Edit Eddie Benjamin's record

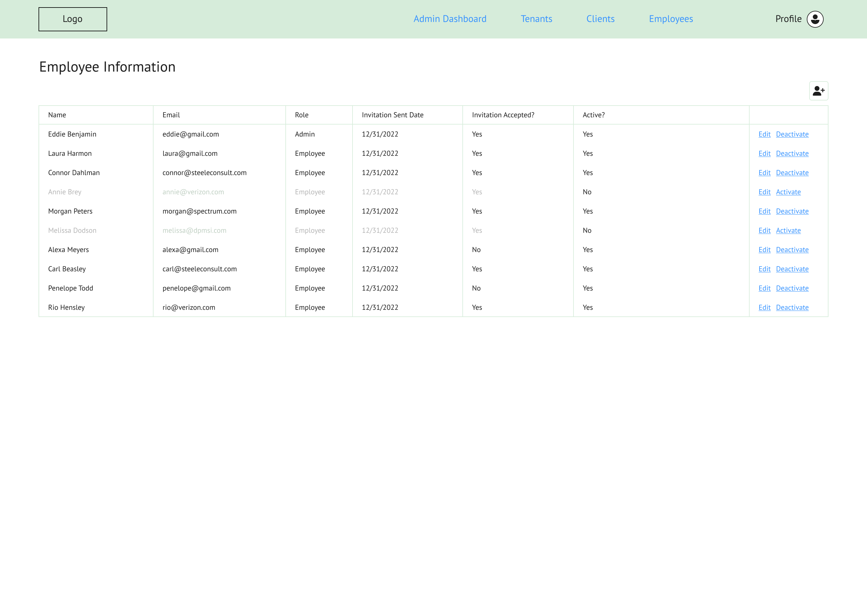[764, 134]
